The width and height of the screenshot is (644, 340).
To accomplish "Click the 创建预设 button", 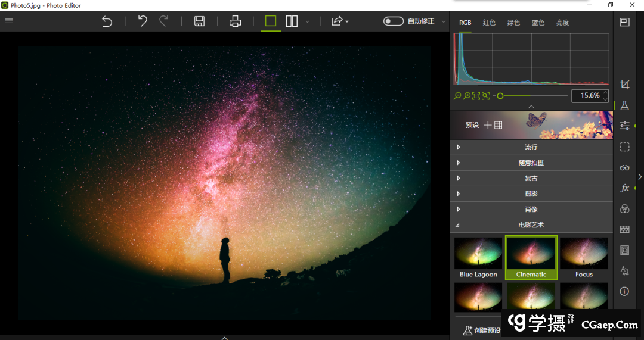I will 482,330.
